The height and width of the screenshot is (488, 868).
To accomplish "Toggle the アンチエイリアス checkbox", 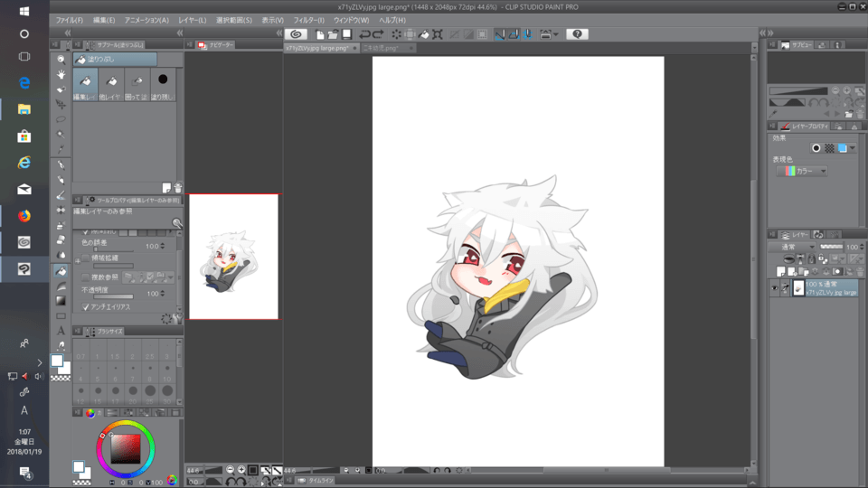I will (87, 307).
